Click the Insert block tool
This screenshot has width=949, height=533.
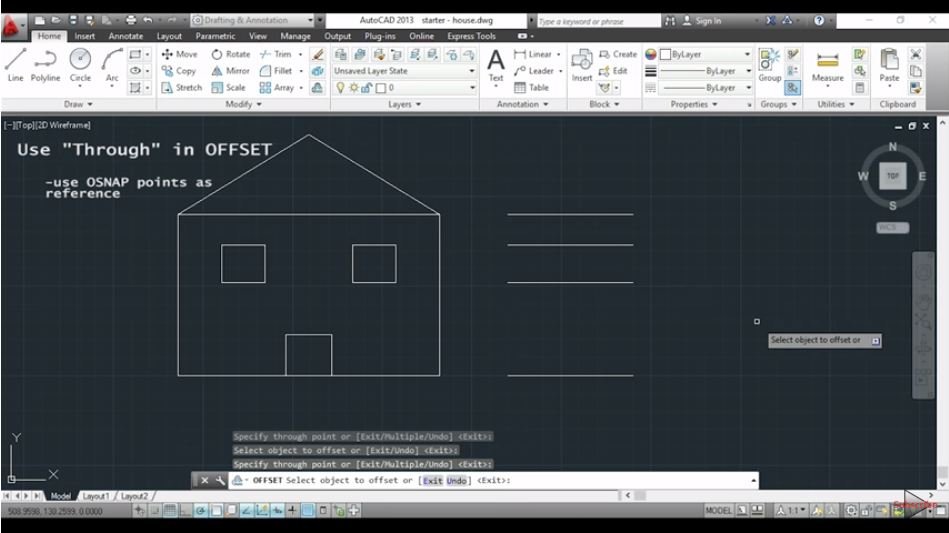coord(582,65)
